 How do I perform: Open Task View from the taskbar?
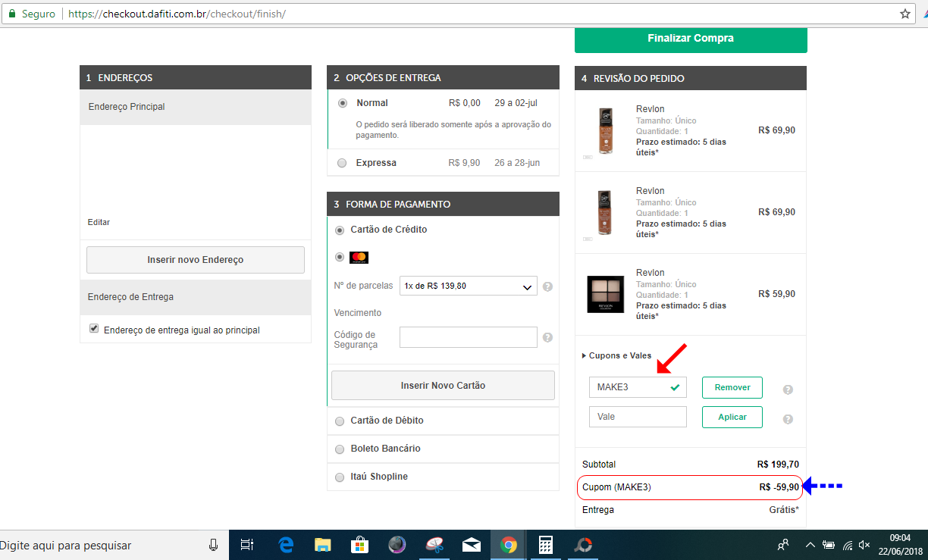pyautogui.click(x=246, y=545)
